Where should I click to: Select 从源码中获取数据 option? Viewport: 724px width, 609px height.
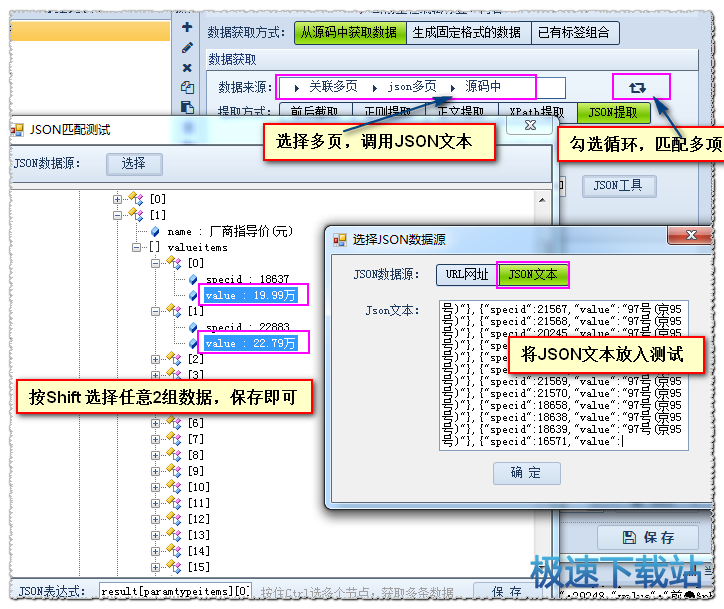[350, 32]
